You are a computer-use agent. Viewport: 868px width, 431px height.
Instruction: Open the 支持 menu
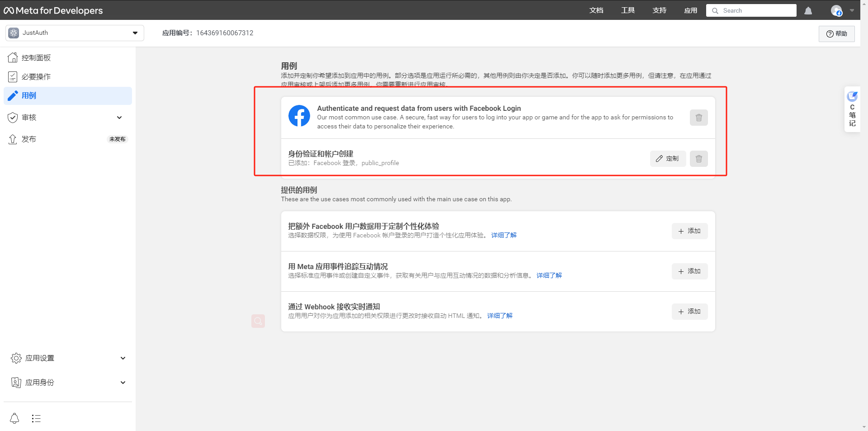660,10
